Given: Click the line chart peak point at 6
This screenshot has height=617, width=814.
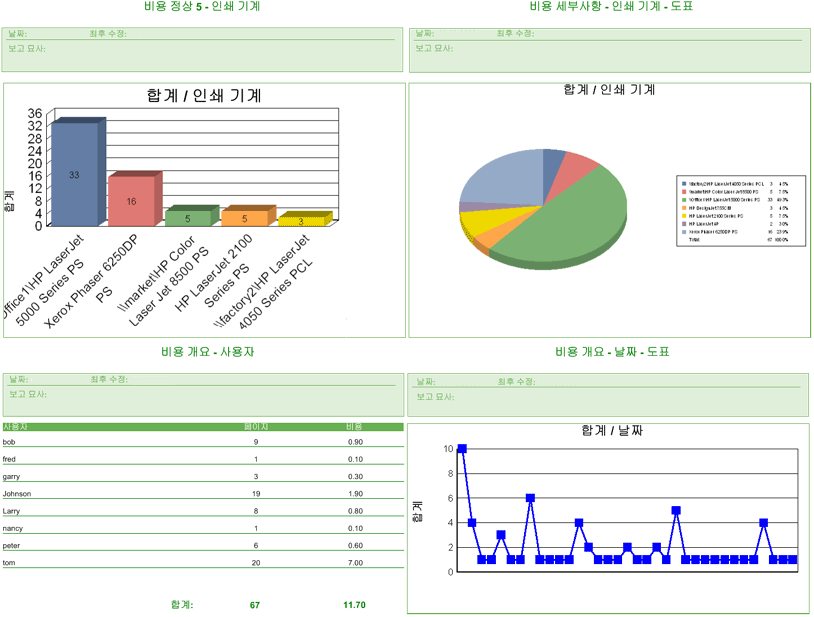Looking at the screenshot, I should (x=530, y=498).
